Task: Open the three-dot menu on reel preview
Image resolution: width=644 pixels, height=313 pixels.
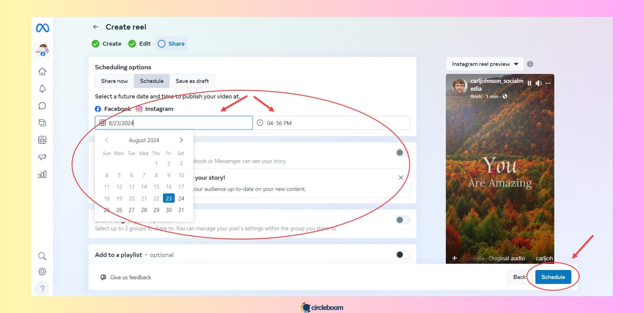Action: (x=548, y=83)
